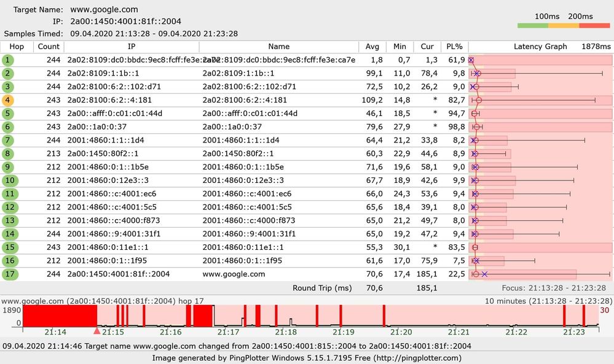Viewport: 614px width, 364px height.
Task: Select the hop 9 circle icon
Action: click(7, 167)
